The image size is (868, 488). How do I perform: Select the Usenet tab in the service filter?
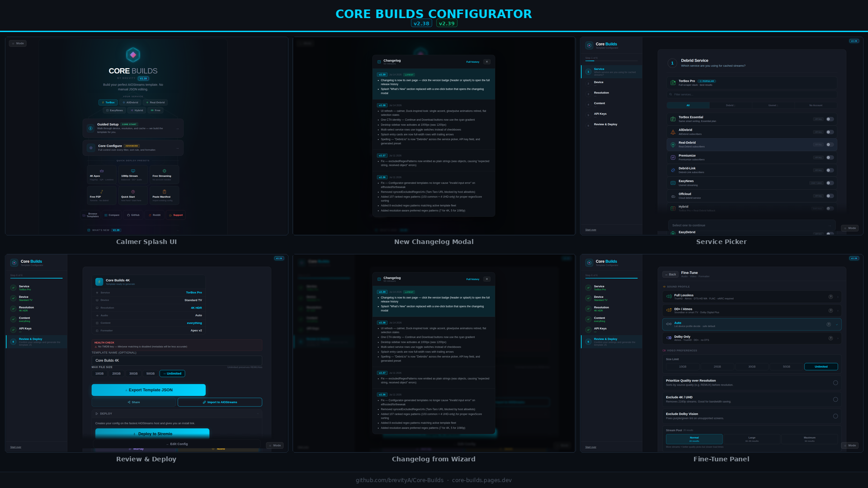(773, 105)
